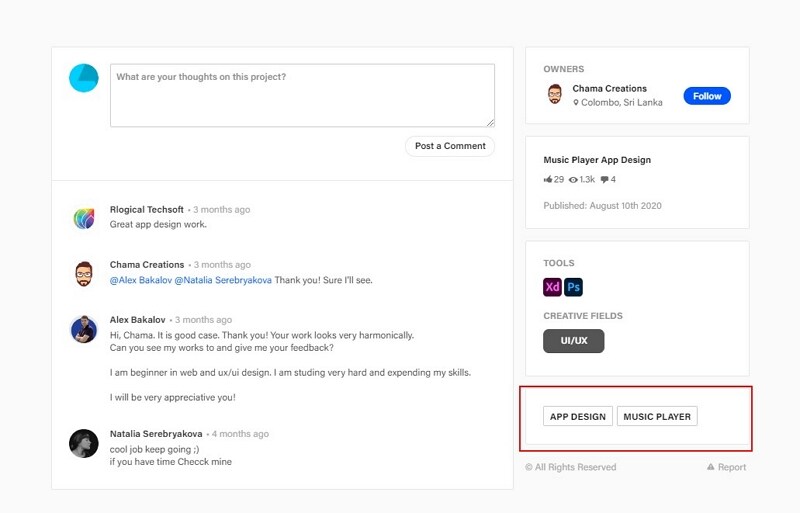Image resolution: width=800 pixels, height=513 pixels.
Task: Click the Report warning link
Action: tap(726, 467)
